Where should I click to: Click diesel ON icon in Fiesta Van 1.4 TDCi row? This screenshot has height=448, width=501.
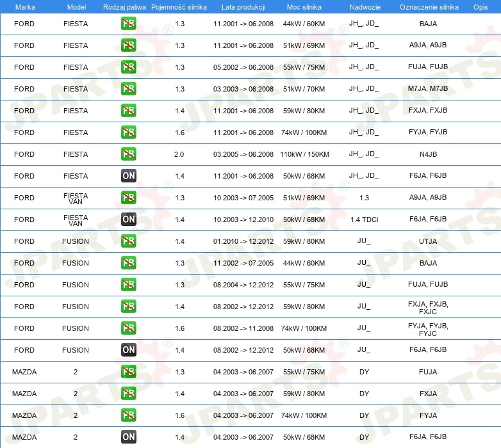(128, 220)
